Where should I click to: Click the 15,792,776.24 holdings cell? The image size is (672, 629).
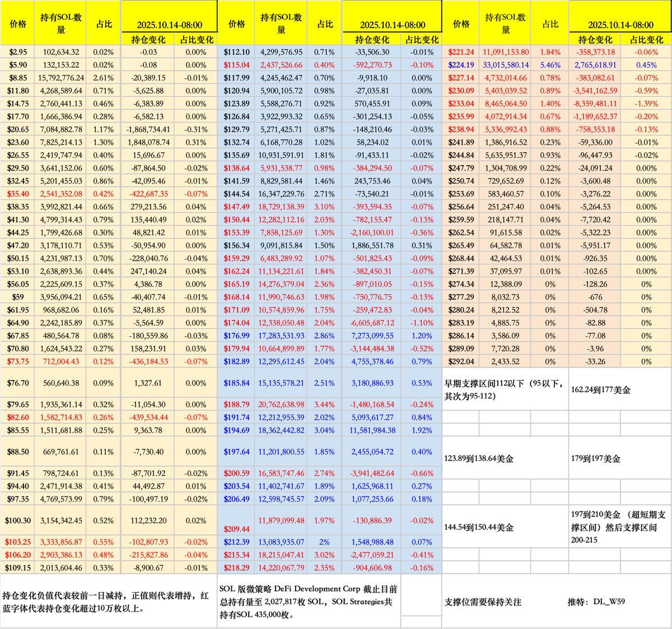pos(61,78)
